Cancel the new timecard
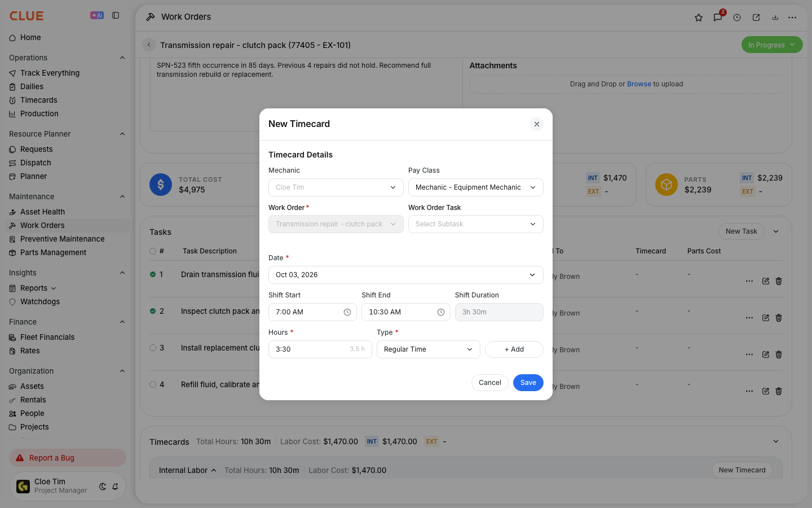The height and width of the screenshot is (508, 812). tap(490, 383)
